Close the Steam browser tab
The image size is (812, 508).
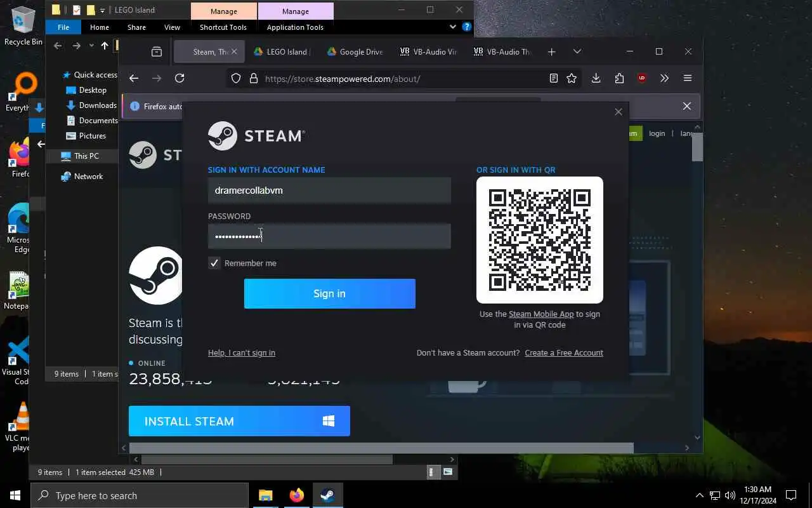[234, 52]
